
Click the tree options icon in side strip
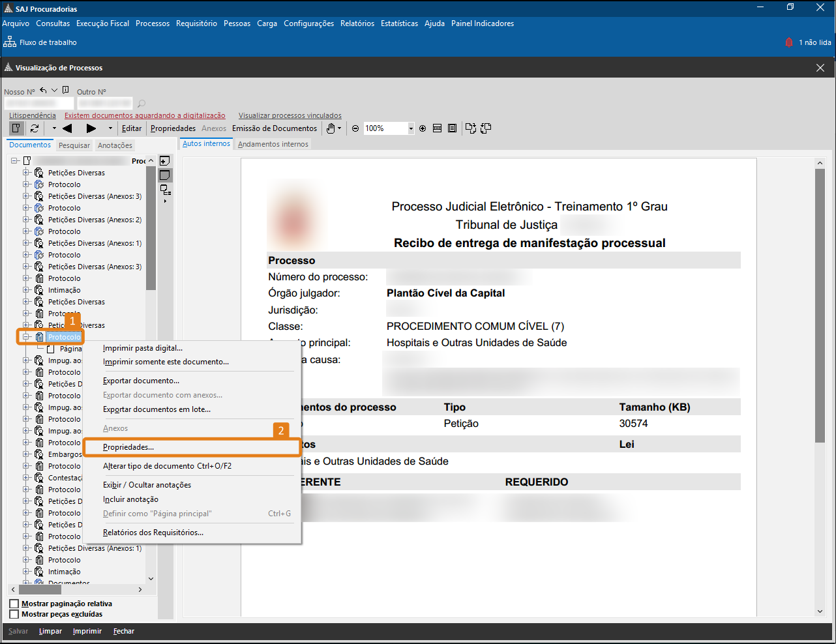point(166,191)
